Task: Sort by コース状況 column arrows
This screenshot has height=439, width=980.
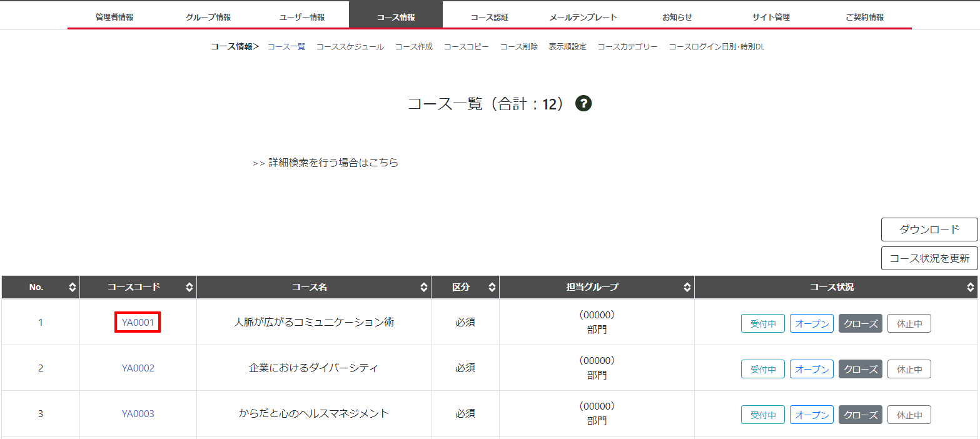Action: pos(970,288)
